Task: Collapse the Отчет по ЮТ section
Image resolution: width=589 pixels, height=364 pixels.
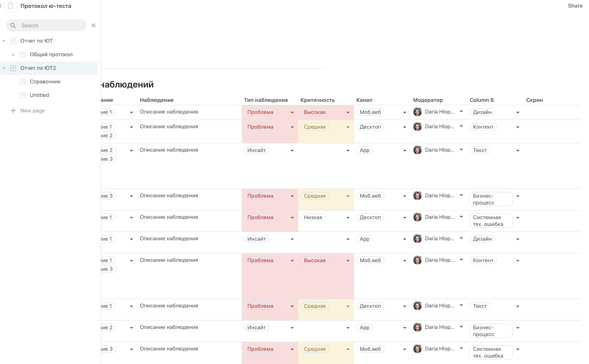Action: (4, 41)
